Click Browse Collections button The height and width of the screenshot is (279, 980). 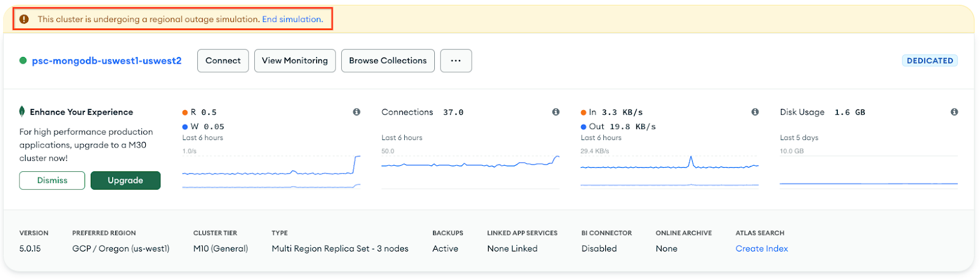pyautogui.click(x=388, y=61)
